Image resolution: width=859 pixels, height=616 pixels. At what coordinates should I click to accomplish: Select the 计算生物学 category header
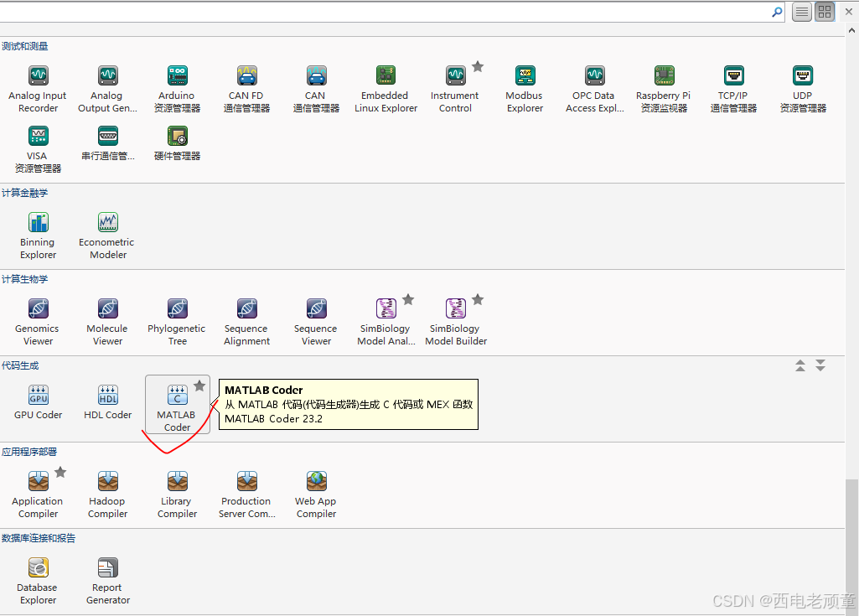[24, 279]
